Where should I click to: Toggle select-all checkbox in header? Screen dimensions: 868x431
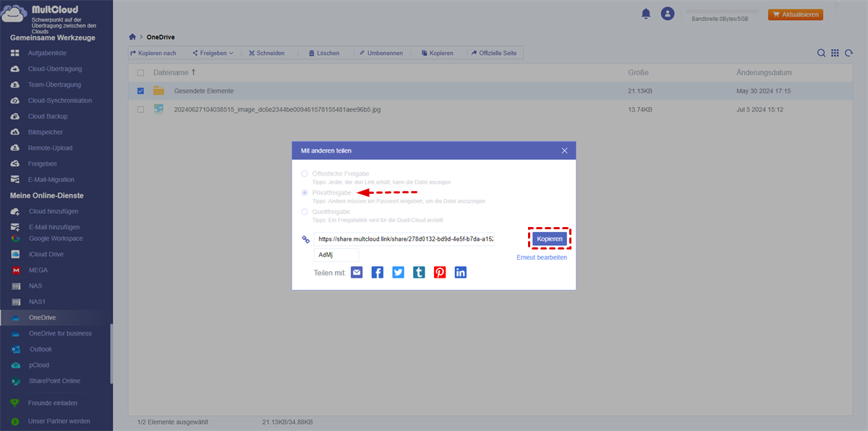pos(140,73)
